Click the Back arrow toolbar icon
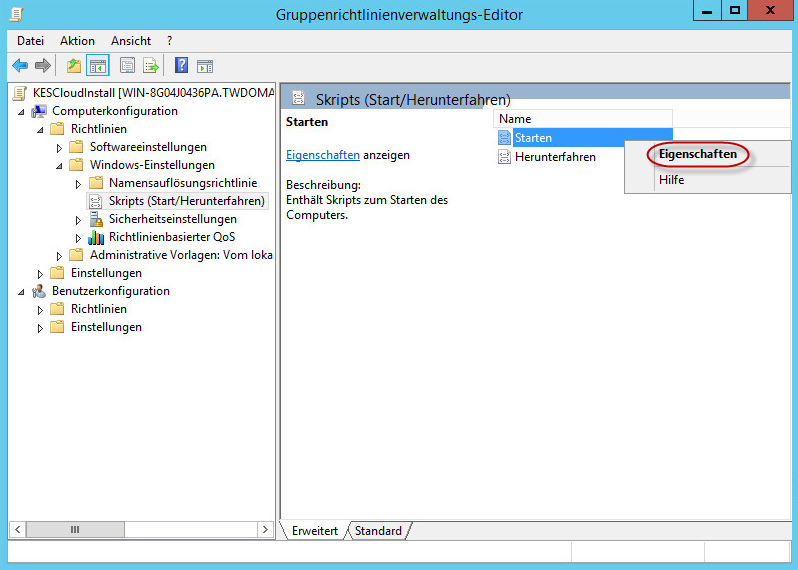 20,65
